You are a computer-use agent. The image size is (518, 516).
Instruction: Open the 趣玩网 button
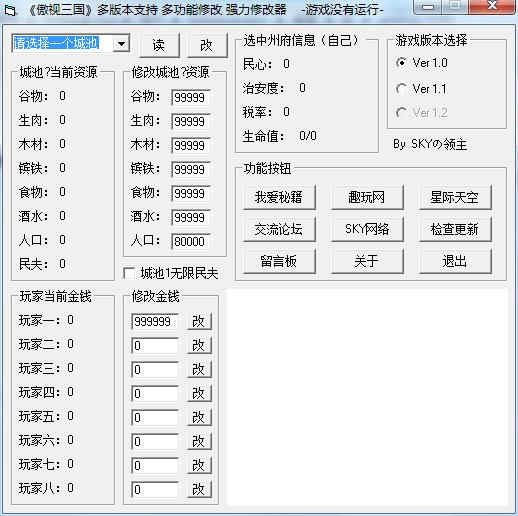tap(367, 197)
